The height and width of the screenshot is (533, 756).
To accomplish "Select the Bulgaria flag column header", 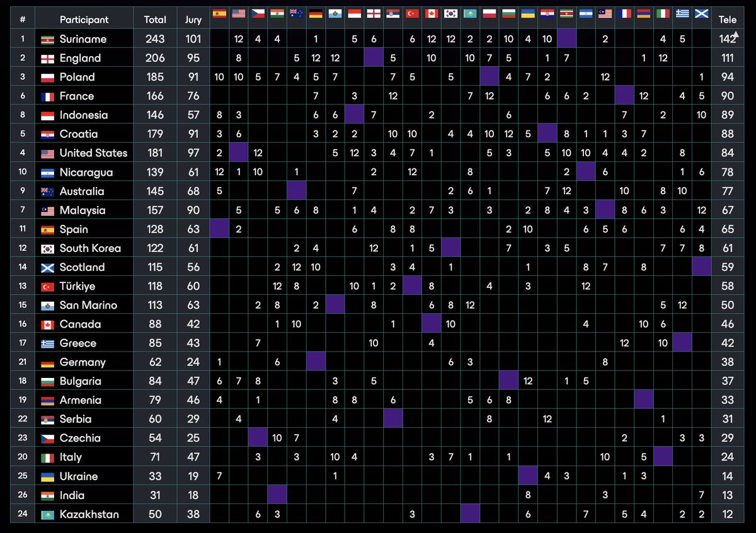I will [508, 13].
